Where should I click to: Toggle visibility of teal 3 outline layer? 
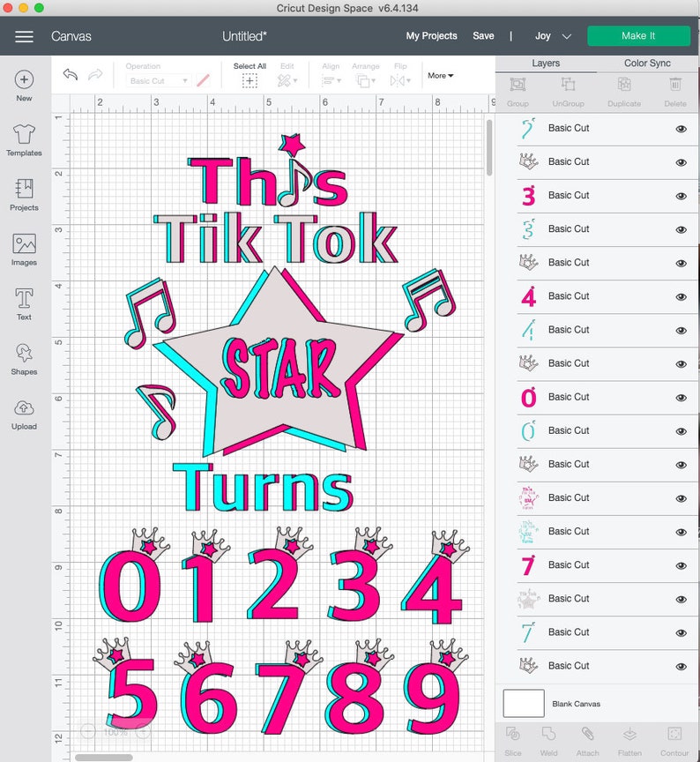coord(681,230)
